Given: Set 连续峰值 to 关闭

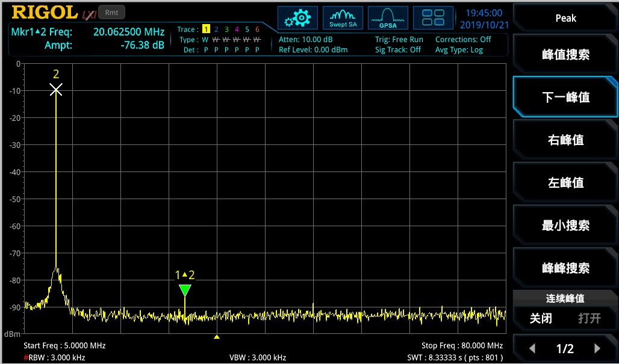Looking at the screenshot, I should click(541, 318).
